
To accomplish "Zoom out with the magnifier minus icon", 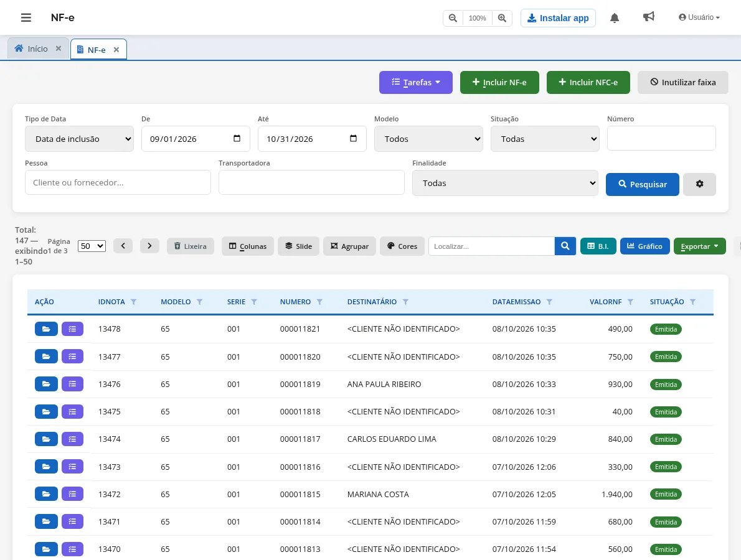I will pyautogui.click(x=453, y=18).
